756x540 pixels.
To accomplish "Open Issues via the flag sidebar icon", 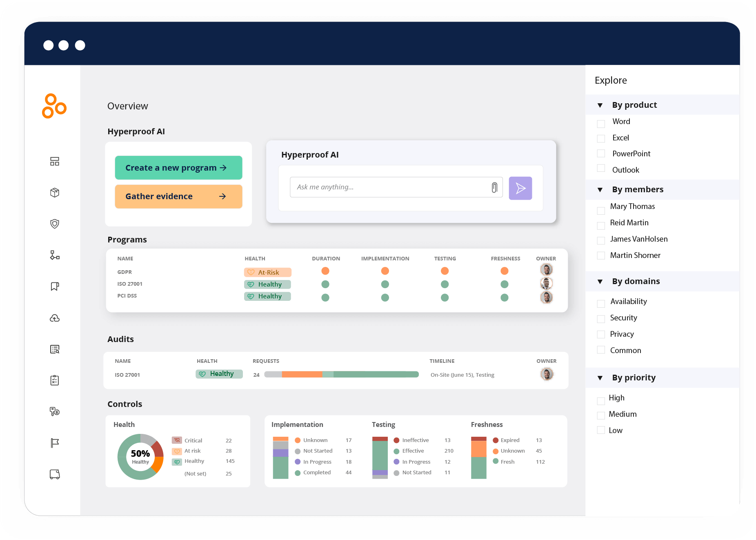I will point(54,443).
